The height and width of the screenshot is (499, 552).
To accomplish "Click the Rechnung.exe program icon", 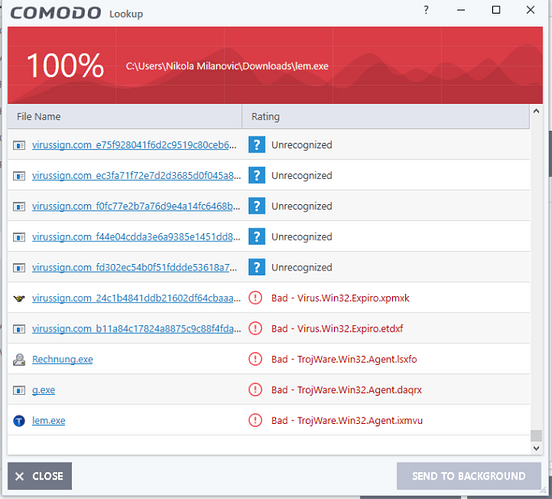I will pyautogui.click(x=19, y=360).
